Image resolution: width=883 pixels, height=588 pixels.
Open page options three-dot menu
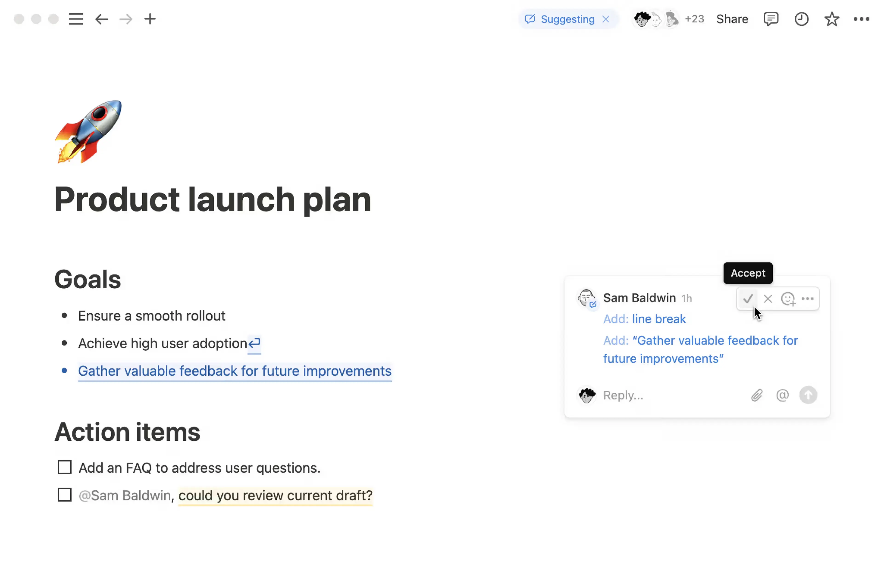coord(861,19)
